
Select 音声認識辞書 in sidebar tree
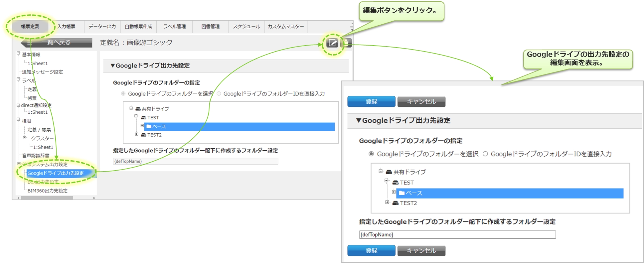click(x=36, y=156)
